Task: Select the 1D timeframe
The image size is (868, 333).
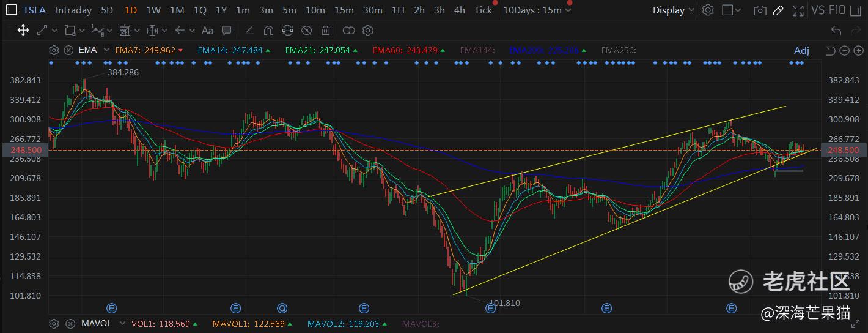Action: click(130, 10)
